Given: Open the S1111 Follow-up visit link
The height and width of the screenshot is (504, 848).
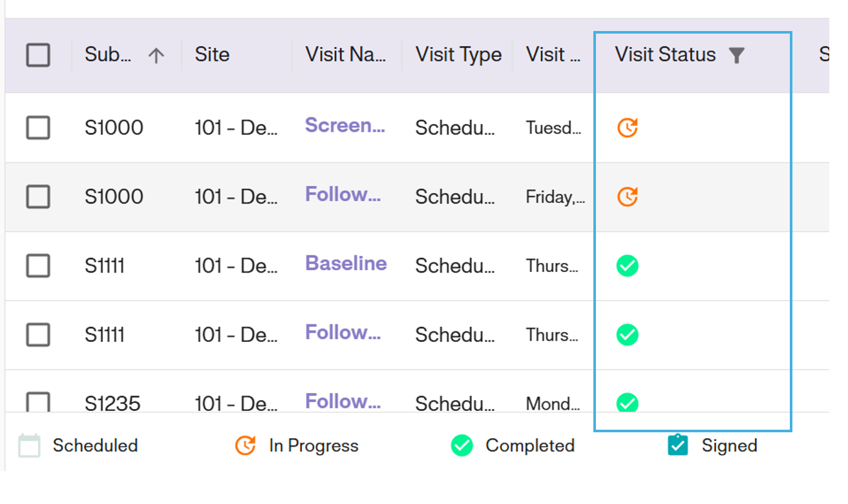Looking at the screenshot, I should pyautogui.click(x=343, y=333).
